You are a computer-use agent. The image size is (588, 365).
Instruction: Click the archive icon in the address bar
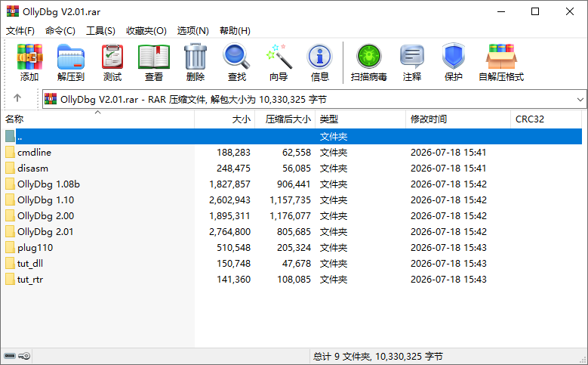[x=51, y=99]
